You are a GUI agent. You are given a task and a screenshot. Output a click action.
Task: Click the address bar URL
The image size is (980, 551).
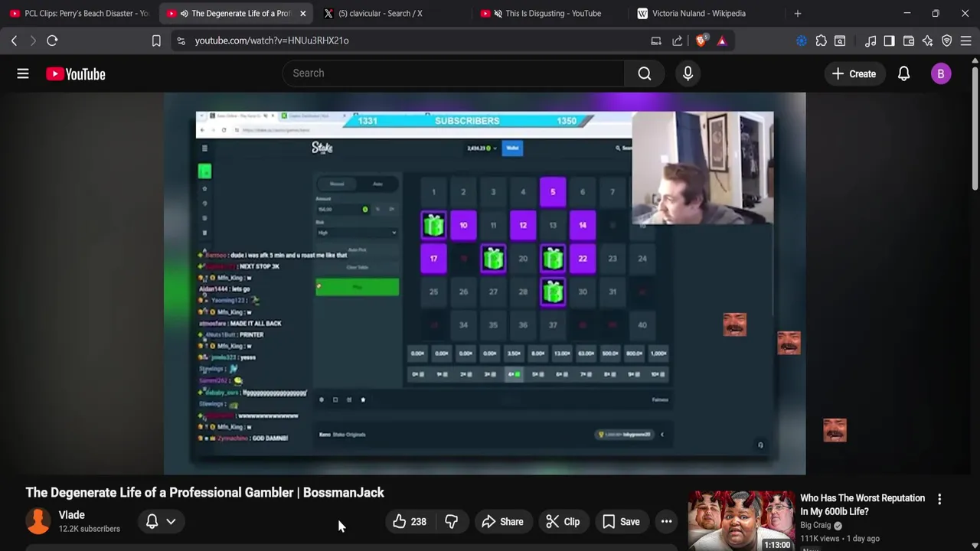(272, 41)
